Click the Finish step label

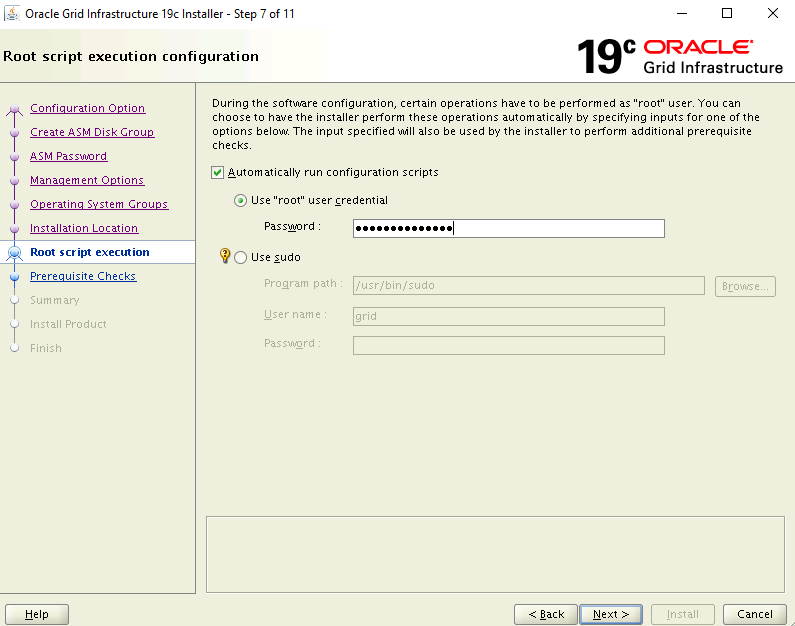[46, 348]
